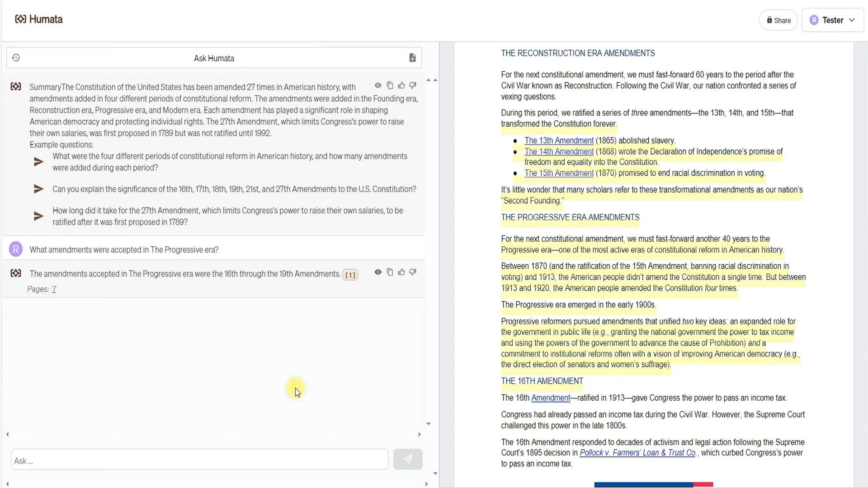The width and height of the screenshot is (868, 488).
Task: Thumbs-down the Progressive era answer
Action: click(412, 272)
